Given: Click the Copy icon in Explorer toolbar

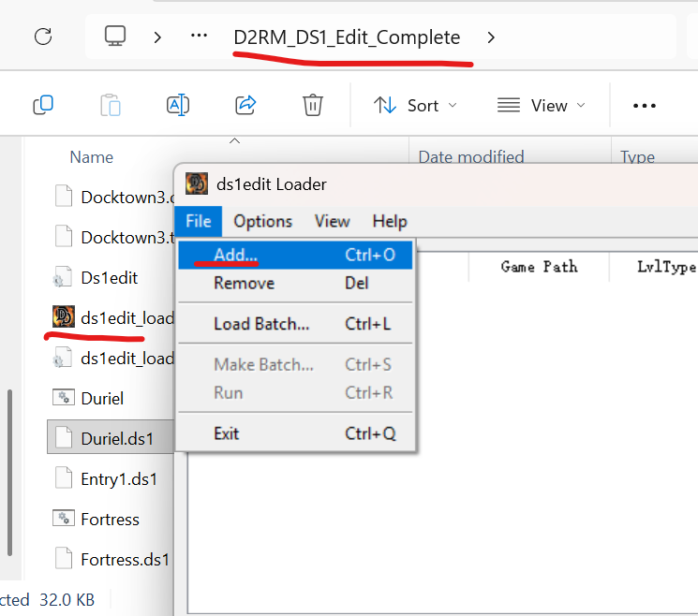Looking at the screenshot, I should click(x=43, y=106).
